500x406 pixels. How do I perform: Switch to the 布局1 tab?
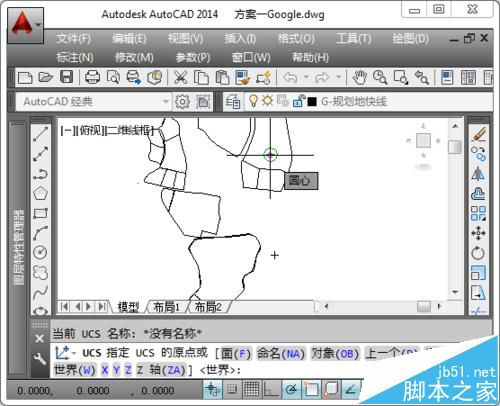(x=166, y=307)
